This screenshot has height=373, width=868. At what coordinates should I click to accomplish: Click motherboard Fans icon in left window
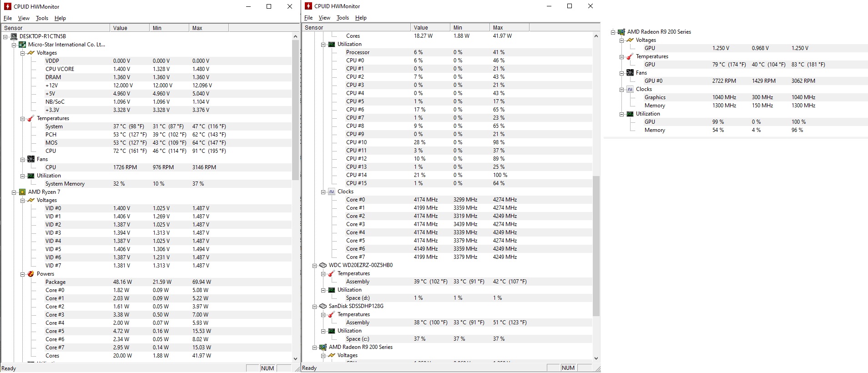[31, 159]
